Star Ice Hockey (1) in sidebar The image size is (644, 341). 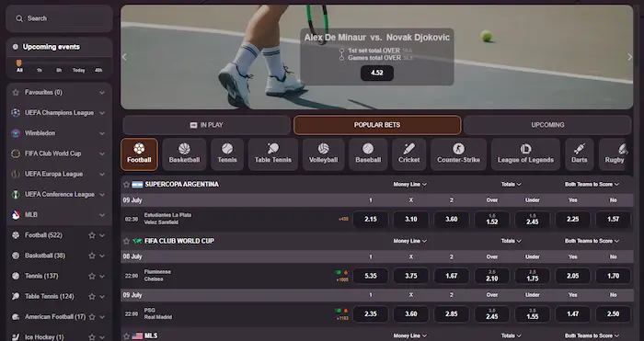point(92,337)
